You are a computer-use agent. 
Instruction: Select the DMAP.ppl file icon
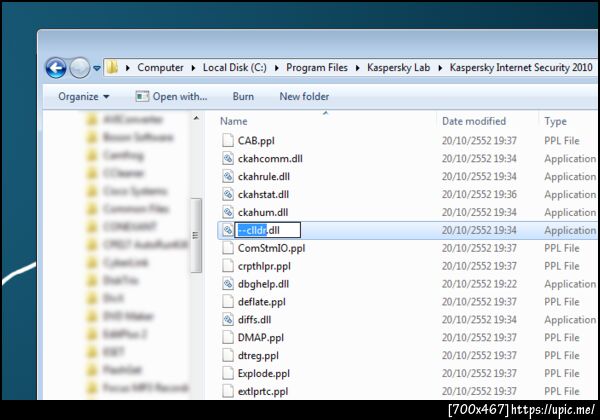[x=228, y=337]
